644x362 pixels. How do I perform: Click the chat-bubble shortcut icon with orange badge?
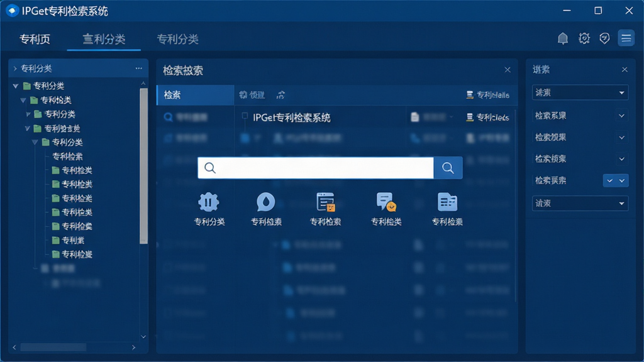point(386,202)
